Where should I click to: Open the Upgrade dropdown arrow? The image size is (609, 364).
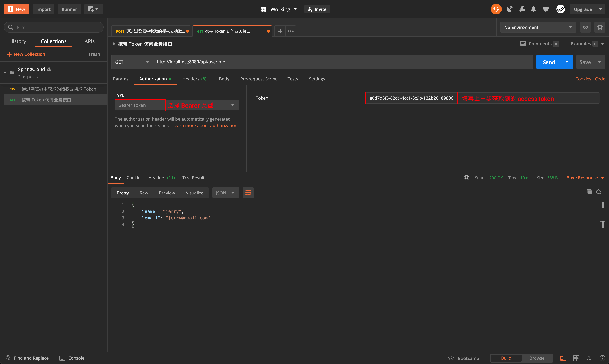point(601,9)
